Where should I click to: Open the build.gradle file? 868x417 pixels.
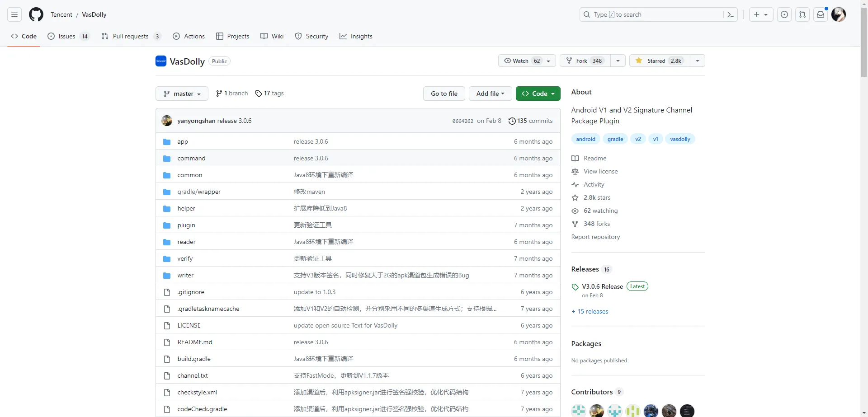click(194, 359)
